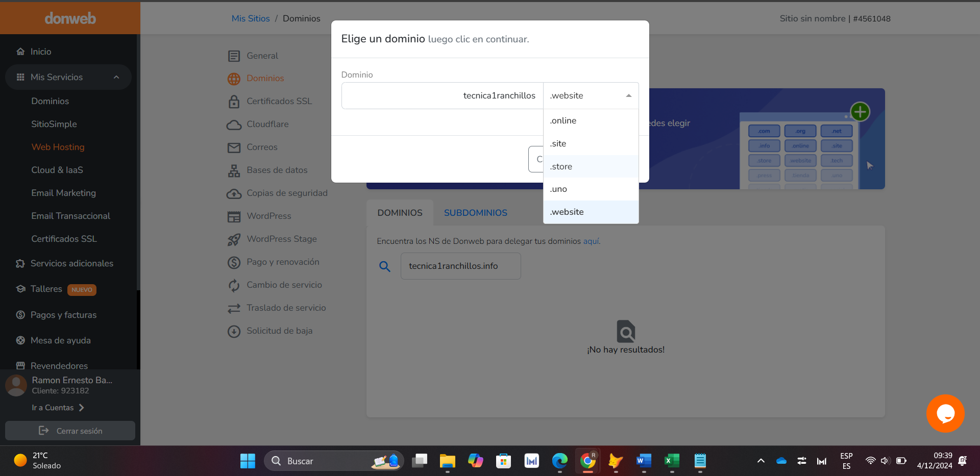Click the search magnifier icon beside domain field
This screenshot has width=980, height=476.
tap(385, 266)
